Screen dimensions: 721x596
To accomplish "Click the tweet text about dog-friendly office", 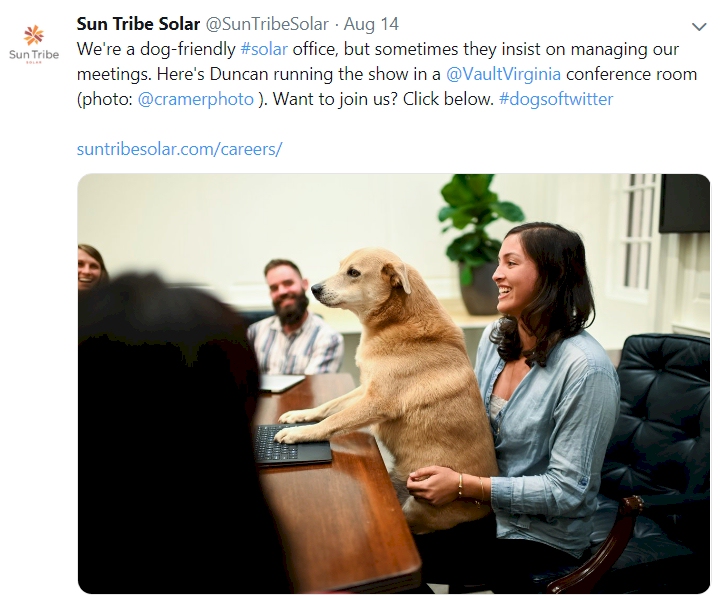I will [387, 74].
